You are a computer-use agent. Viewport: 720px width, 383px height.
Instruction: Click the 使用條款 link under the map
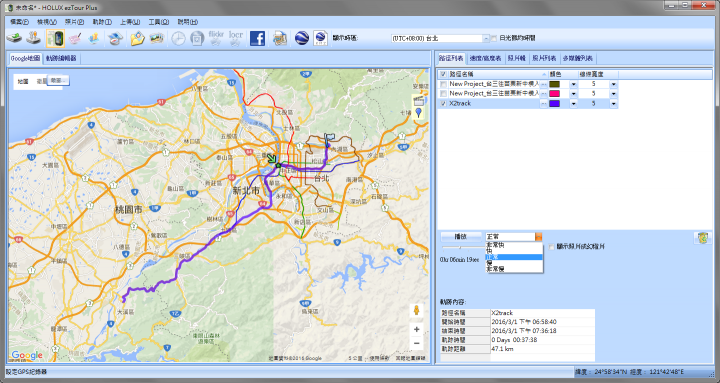pos(379,358)
